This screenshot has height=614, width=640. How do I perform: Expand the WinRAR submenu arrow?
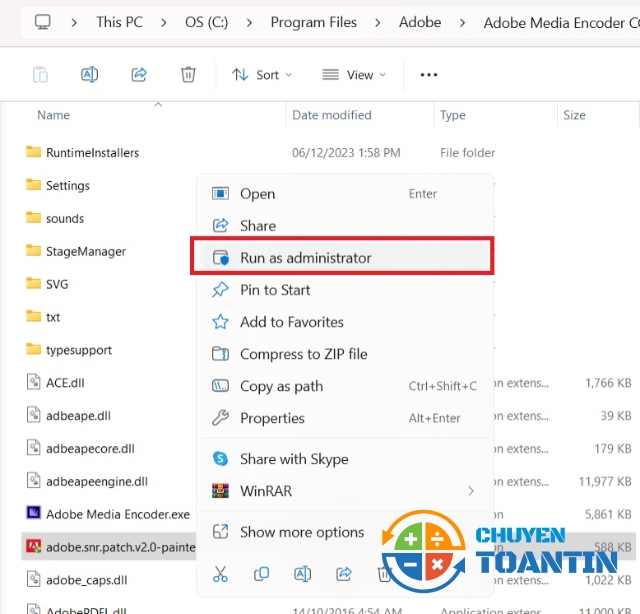(x=471, y=491)
